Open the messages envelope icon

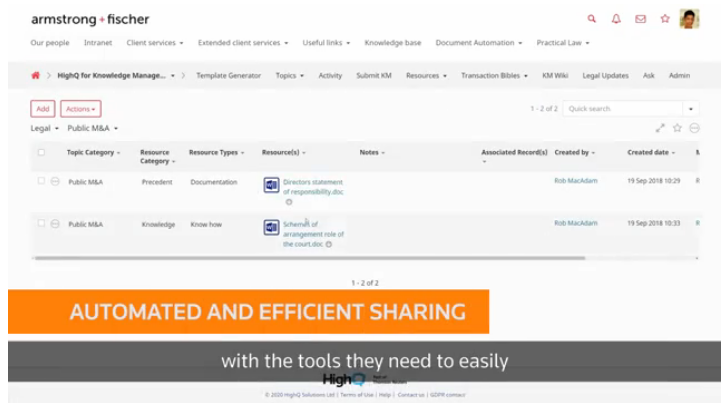(x=640, y=19)
